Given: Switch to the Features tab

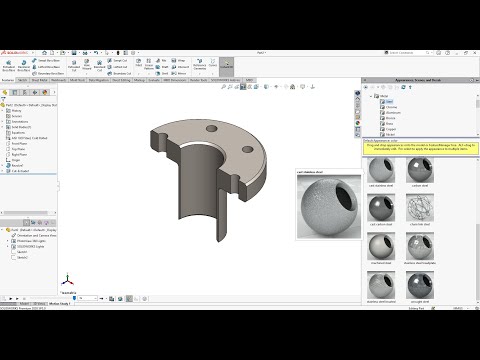Looking at the screenshot, I should [x=8, y=80].
